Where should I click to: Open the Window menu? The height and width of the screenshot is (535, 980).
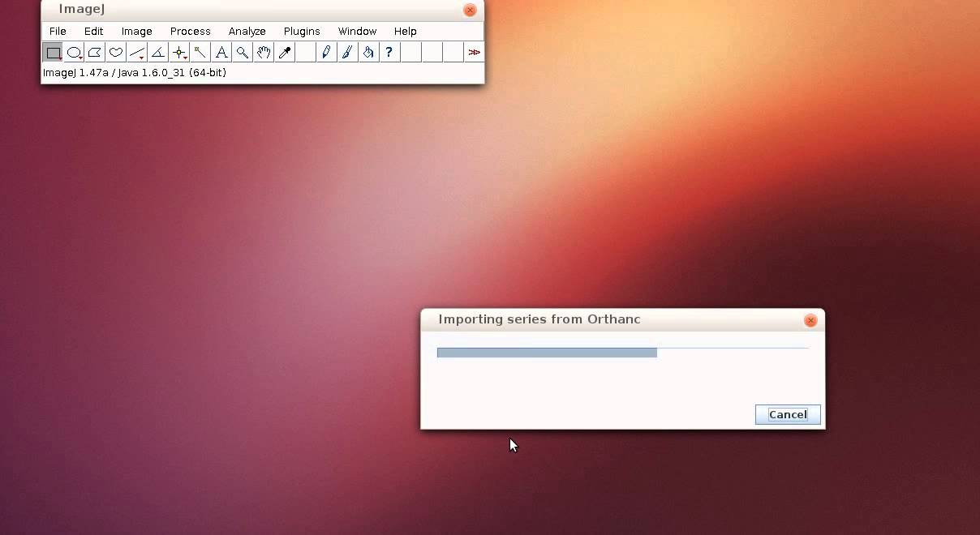coord(358,31)
